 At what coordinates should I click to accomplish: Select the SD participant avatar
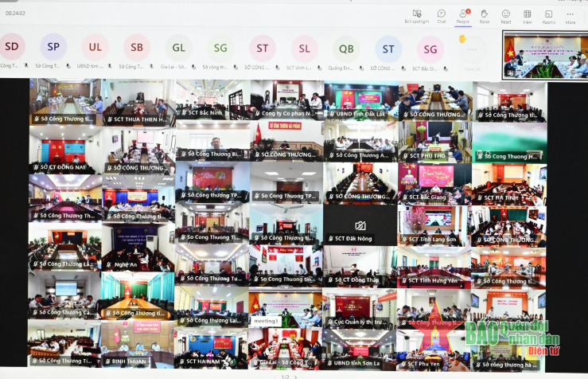[12, 47]
